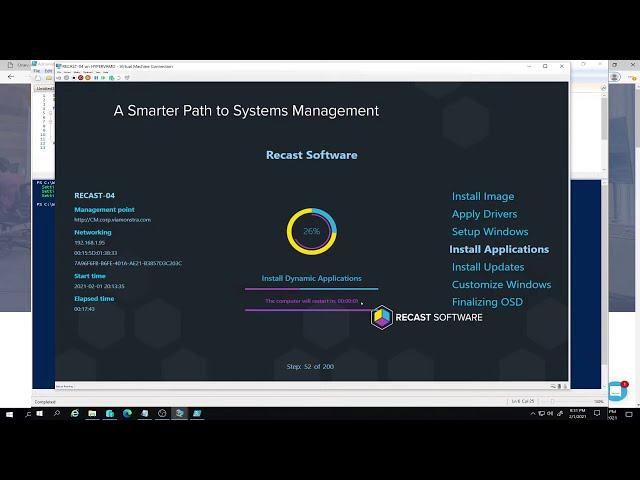
Task: Click the 'Setup Windows' phase text
Action: pyautogui.click(x=490, y=231)
